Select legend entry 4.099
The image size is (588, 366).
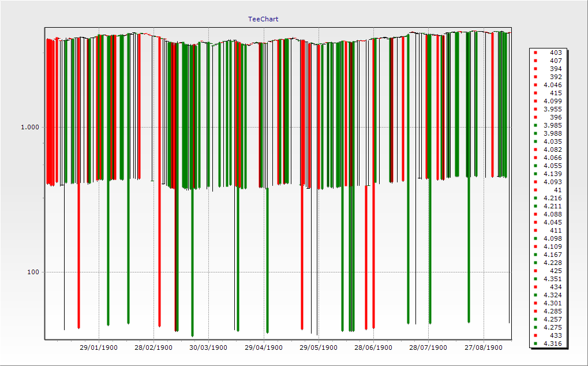(x=548, y=101)
